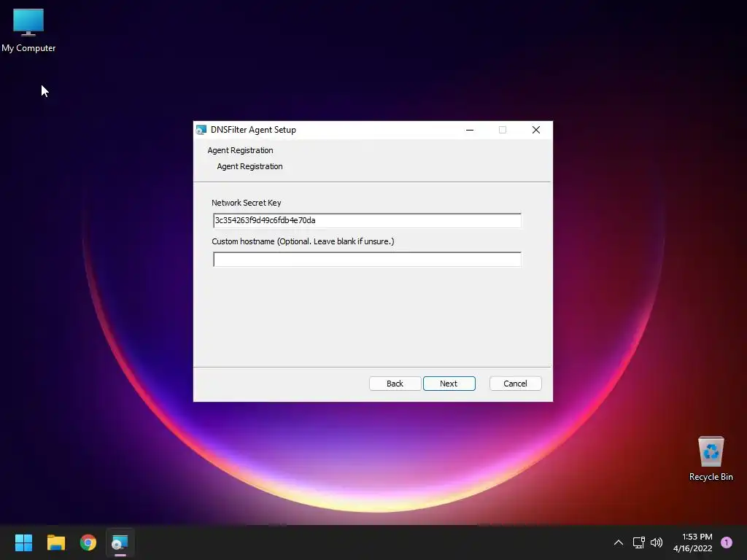
Task: Show hidden system tray icons
Action: click(619, 542)
